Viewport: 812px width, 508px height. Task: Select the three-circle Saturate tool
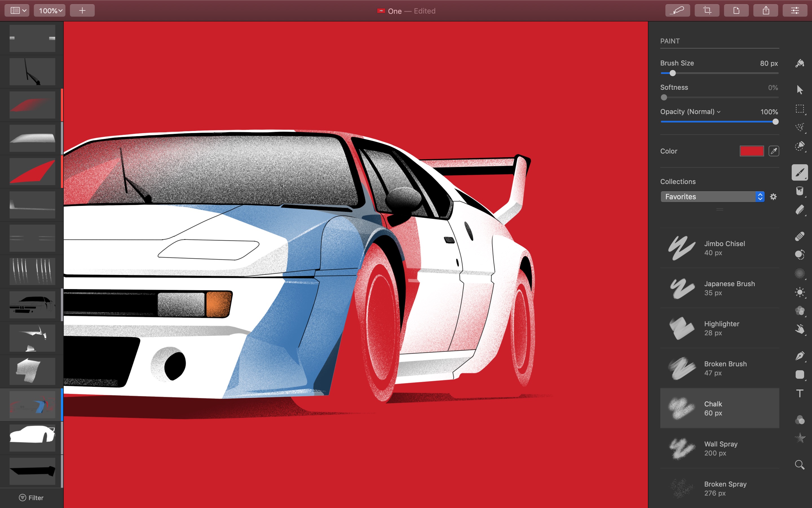click(x=800, y=311)
